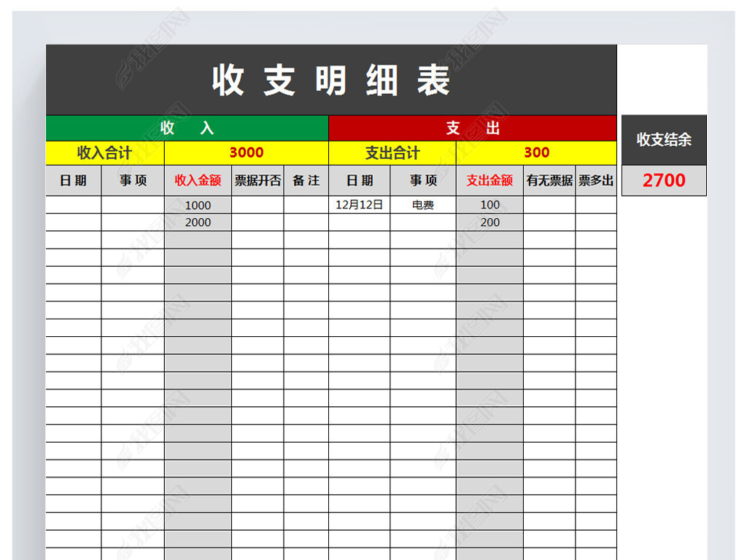Select the 备注 column header
Screen dimensions: 747x560
coord(306,180)
